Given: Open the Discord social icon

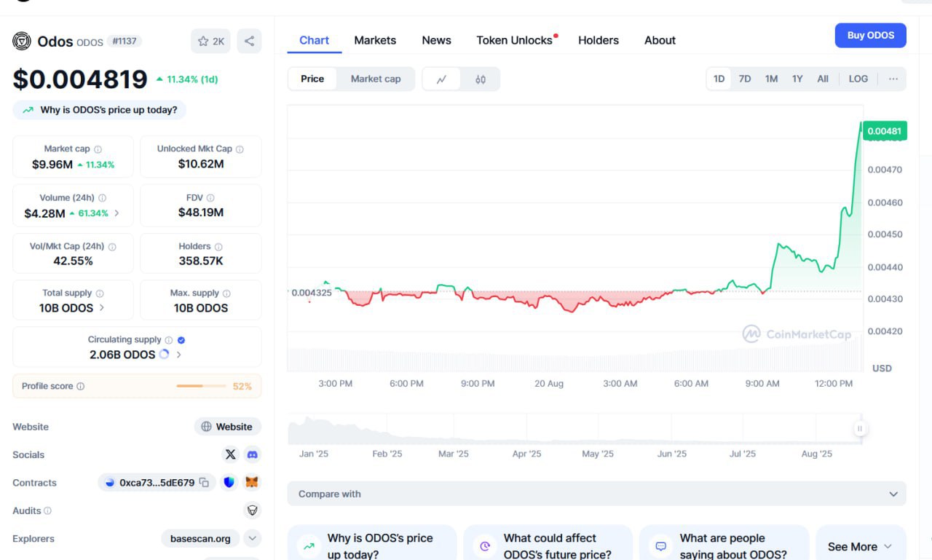Looking at the screenshot, I should point(252,454).
